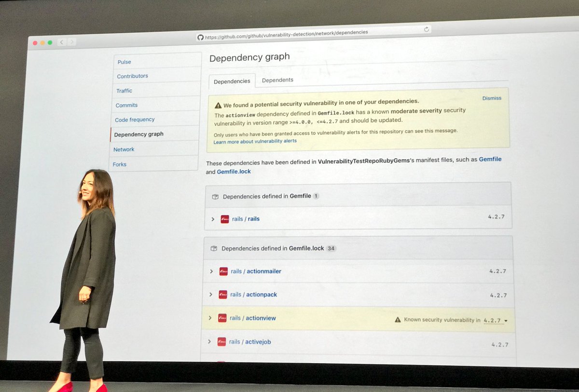Open the actionview vulnerability version dropdown
Viewport: 579px width, 392px height.
click(496, 320)
